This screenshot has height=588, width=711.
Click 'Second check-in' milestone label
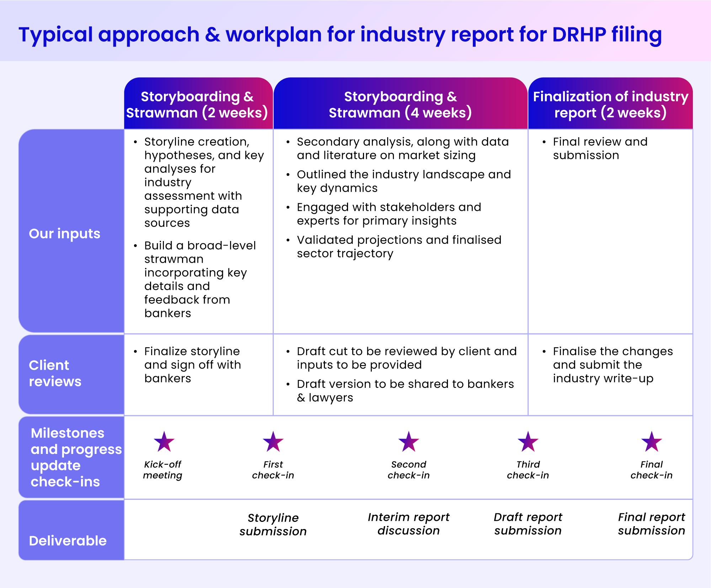coord(409,470)
